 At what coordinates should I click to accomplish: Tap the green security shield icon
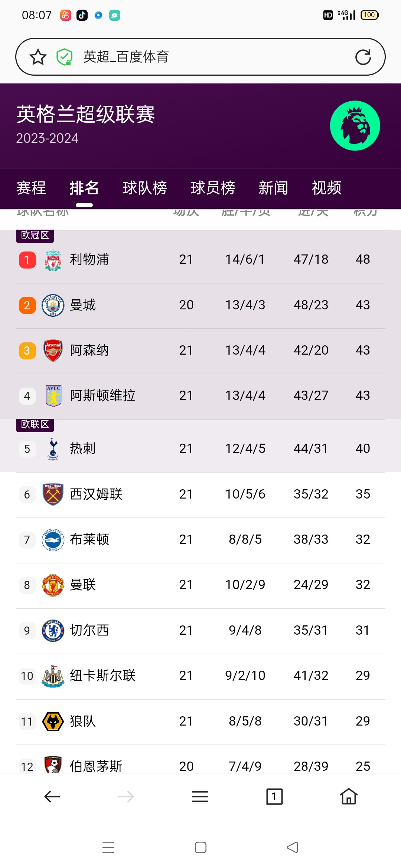tap(64, 57)
